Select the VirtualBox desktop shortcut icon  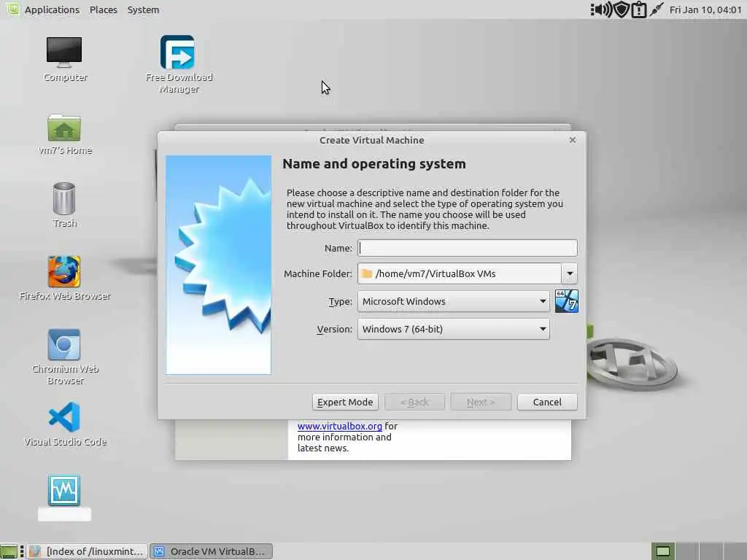[x=64, y=490]
